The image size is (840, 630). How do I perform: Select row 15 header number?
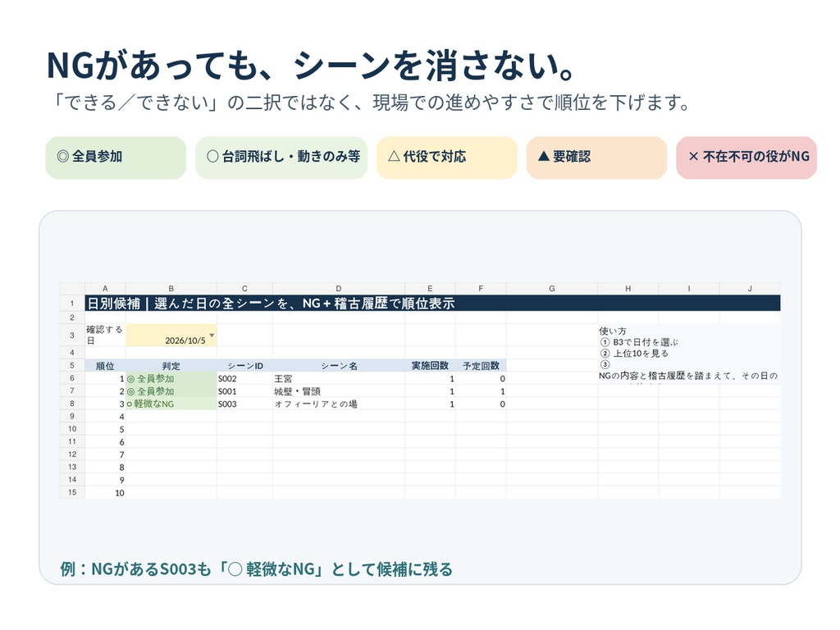pos(72,492)
